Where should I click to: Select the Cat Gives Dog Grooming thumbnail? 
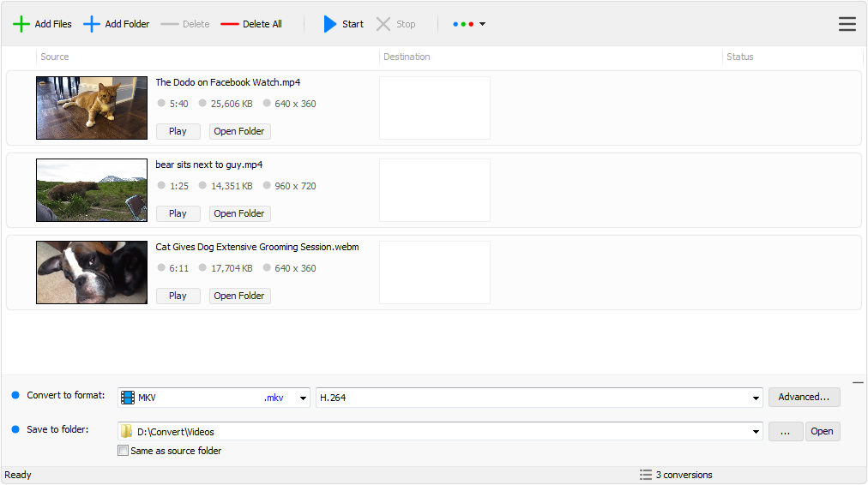click(x=92, y=272)
